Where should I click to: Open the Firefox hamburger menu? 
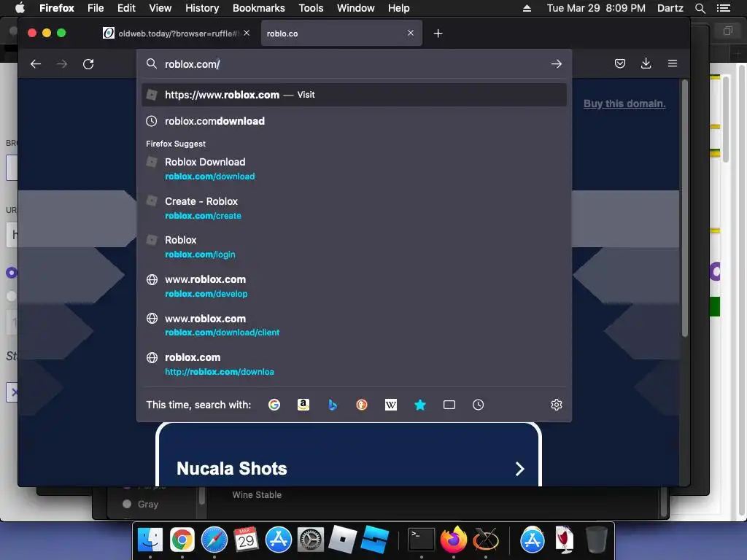[672, 63]
